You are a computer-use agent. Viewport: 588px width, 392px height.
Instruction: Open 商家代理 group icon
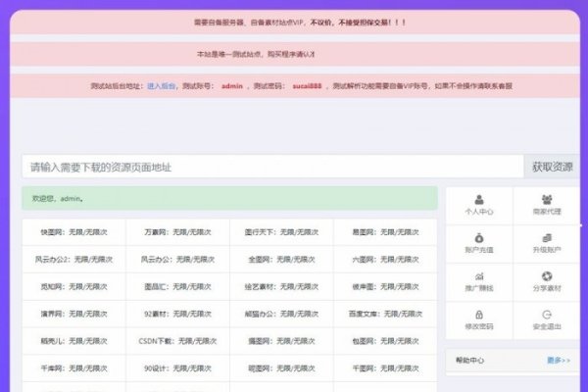(547, 200)
